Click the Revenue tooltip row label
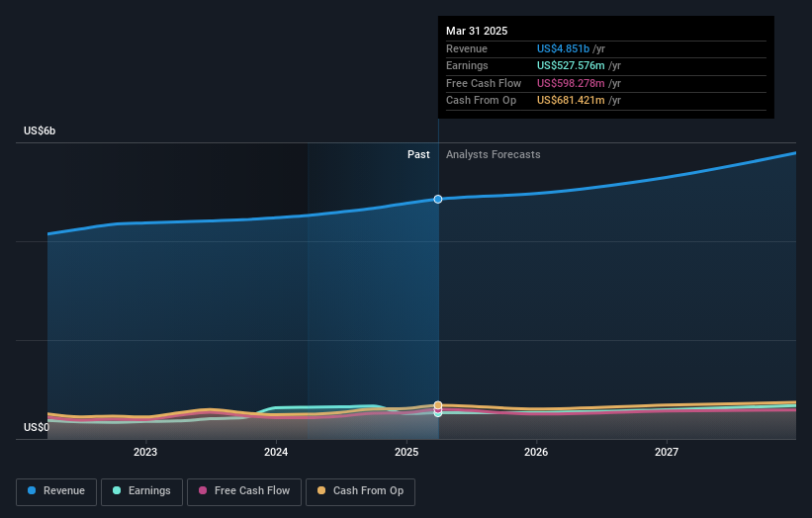Viewport: 812px width, 518px height. pyautogui.click(x=467, y=48)
